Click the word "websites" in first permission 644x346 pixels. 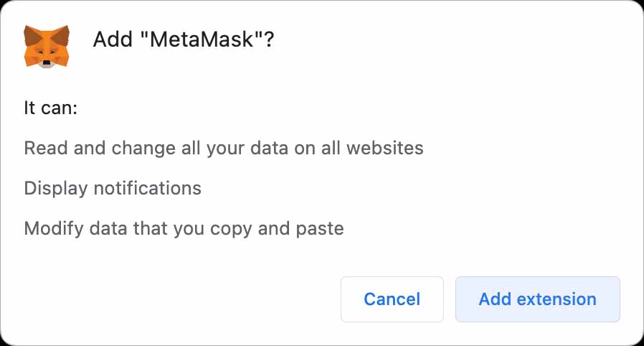click(385, 148)
